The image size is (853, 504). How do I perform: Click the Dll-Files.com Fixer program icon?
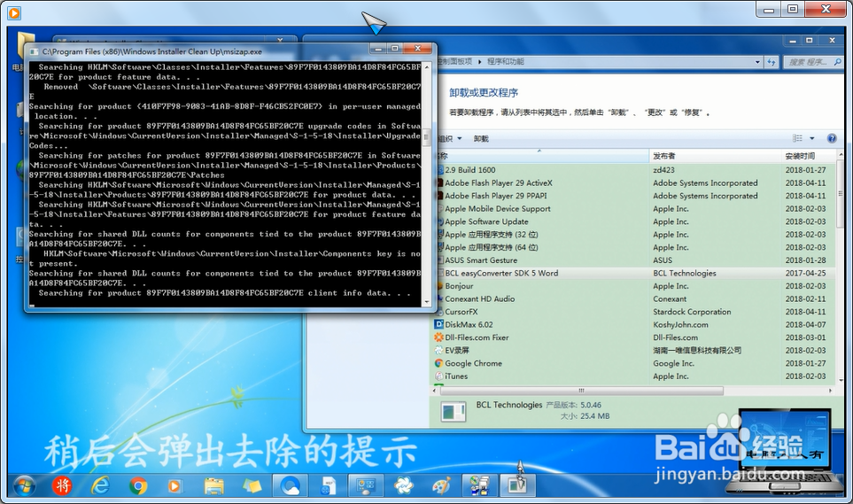[x=439, y=337]
